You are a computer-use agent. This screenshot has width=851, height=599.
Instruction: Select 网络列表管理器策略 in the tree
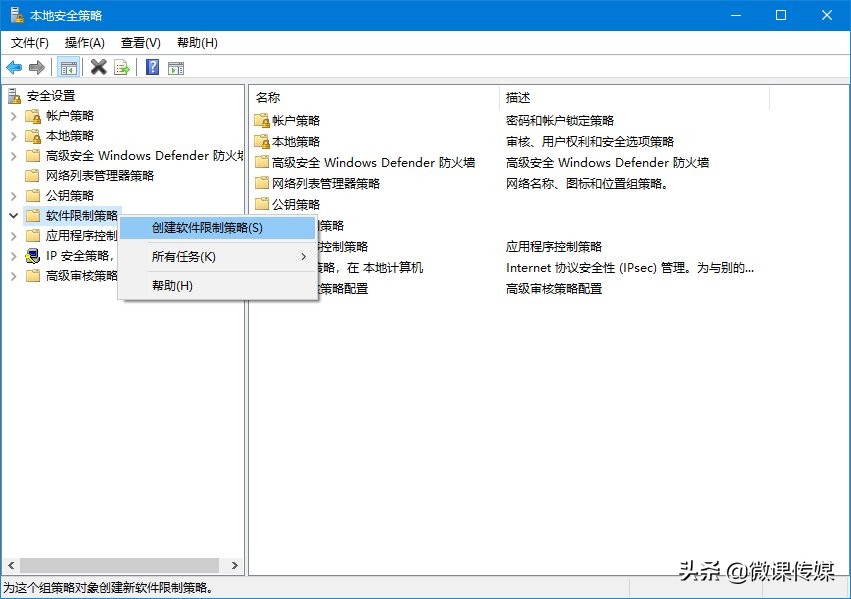(x=100, y=176)
